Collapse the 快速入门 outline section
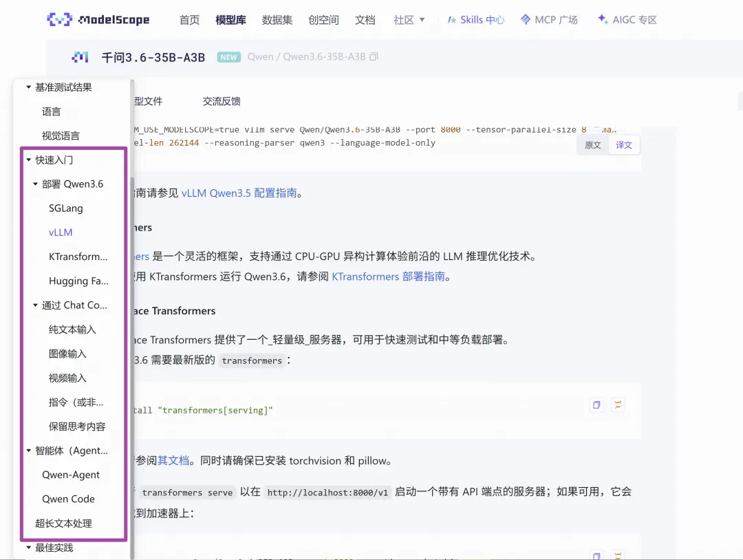The image size is (743, 560). pos(29,160)
